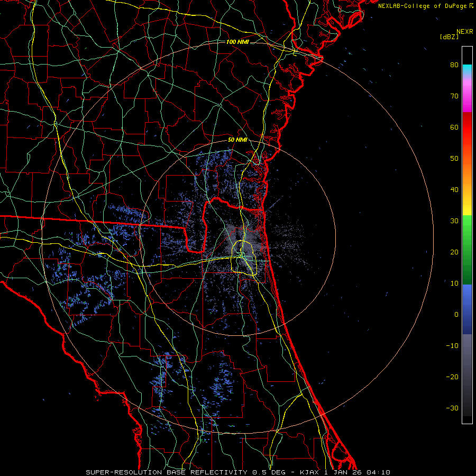Click the green segment of the color bar
The width and height of the screenshot is (476, 476).
(467, 250)
